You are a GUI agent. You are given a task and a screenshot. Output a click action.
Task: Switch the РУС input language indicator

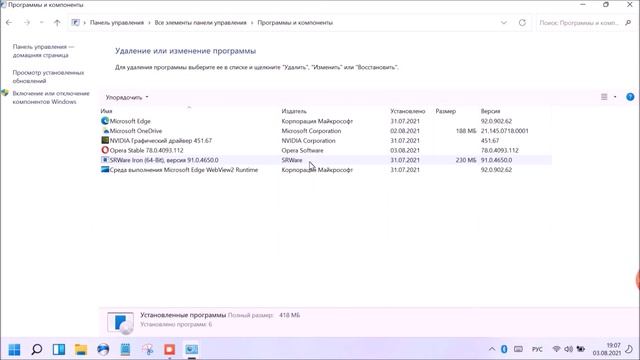pyautogui.click(x=537, y=349)
